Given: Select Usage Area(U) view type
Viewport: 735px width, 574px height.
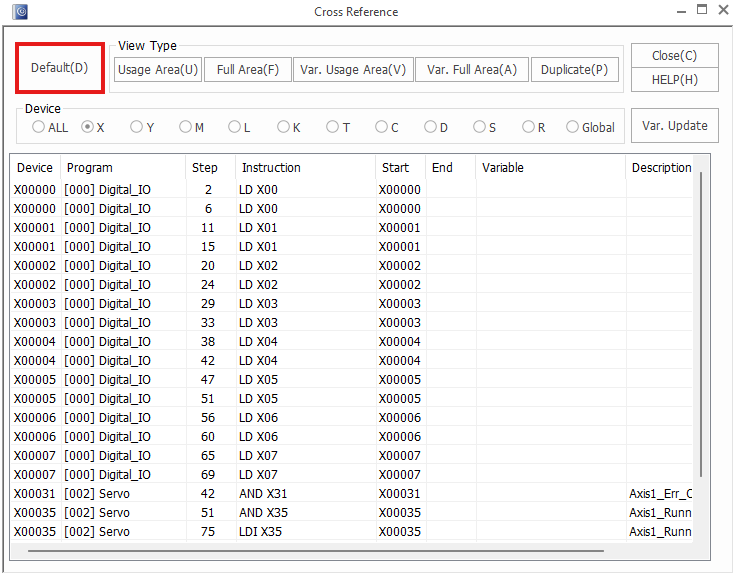Looking at the screenshot, I should click(158, 70).
